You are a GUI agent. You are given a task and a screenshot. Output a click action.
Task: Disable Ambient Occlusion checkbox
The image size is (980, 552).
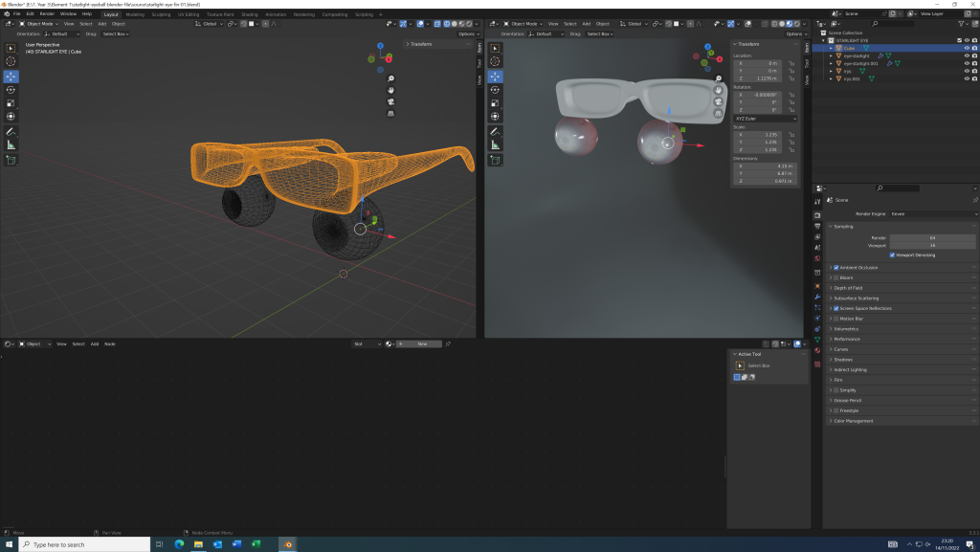(x=835, y=267)
